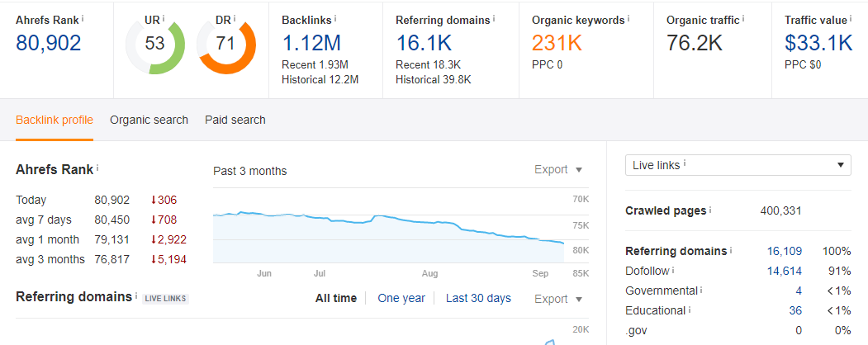Open the 14,614 dofollow domains link
This screenshot has height=345, width=868.
(785, 271)
